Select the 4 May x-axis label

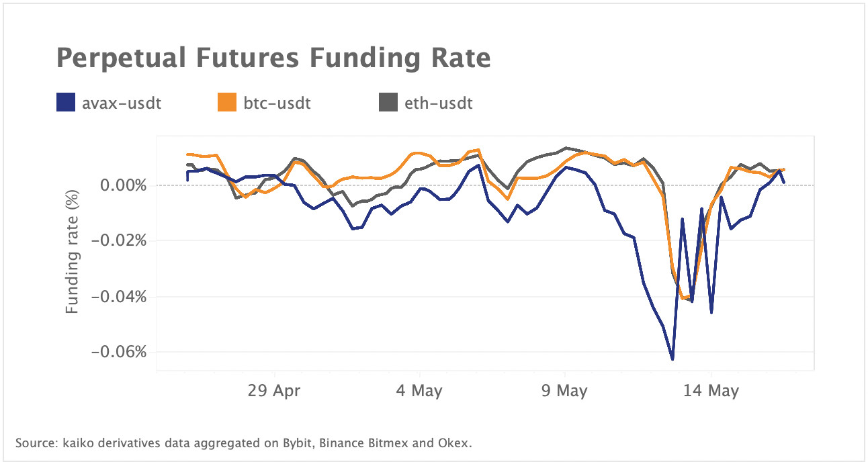point(419,391)
